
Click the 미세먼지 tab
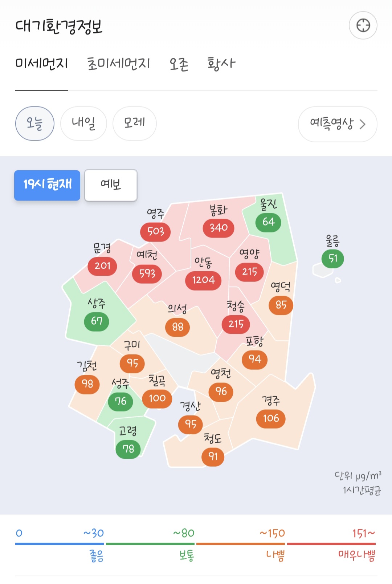coord(42,64)
